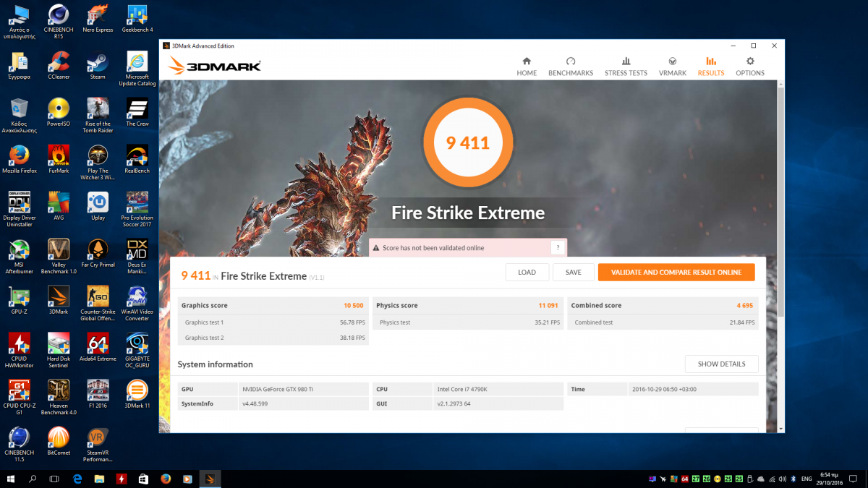The image size is (868, 488).
Task: Open The Crew desktop shortcut
Action: tap(137, 113)
